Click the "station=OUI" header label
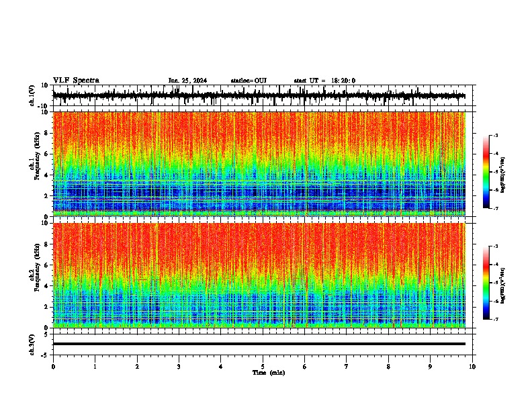The width and height of the screenshot is (532, 411). pos(249,81)
